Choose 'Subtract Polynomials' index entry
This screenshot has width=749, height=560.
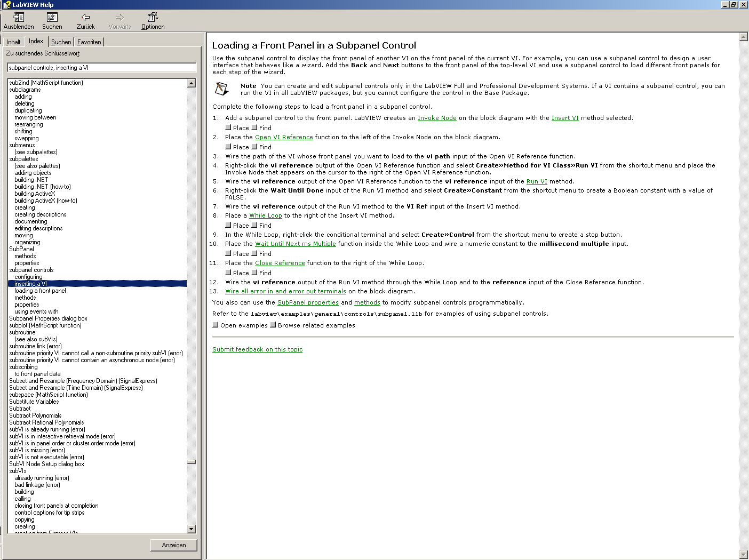pos(35,415)
